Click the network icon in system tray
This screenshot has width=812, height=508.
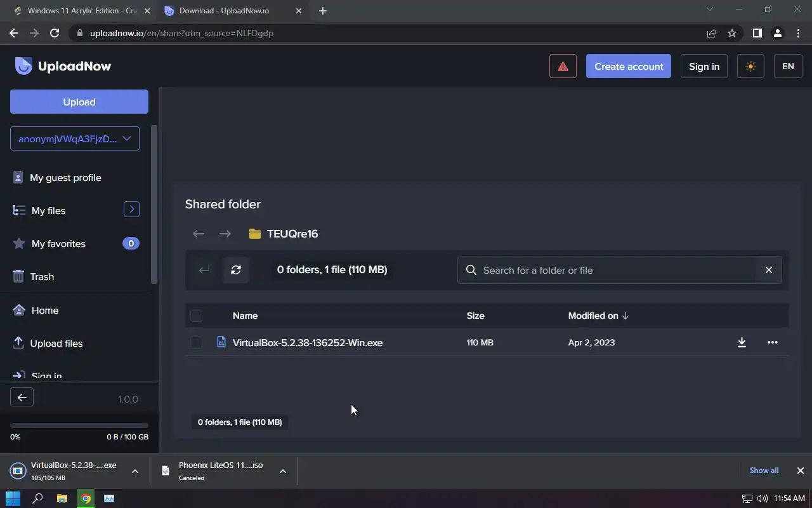point(747,498)
